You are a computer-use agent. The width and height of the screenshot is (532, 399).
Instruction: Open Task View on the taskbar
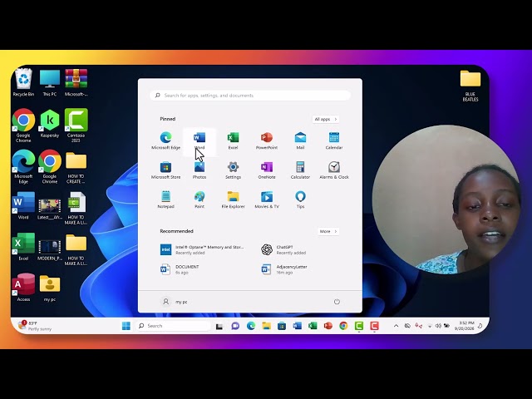[x=219, y=326]
